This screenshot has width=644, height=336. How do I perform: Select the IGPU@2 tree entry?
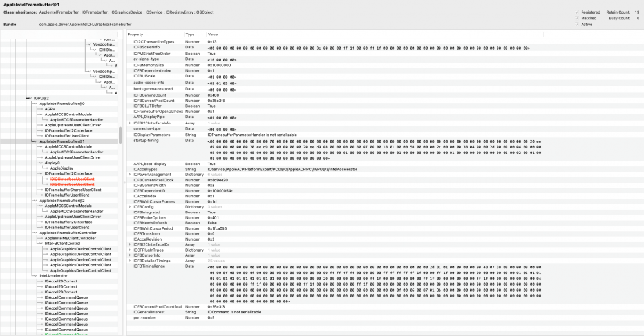[41, 98]
